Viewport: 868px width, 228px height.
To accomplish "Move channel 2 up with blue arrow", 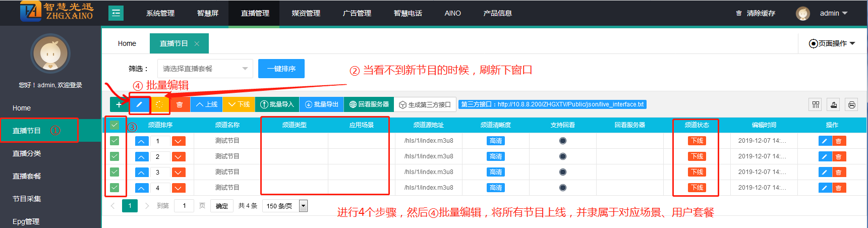I will click(142, 157).
